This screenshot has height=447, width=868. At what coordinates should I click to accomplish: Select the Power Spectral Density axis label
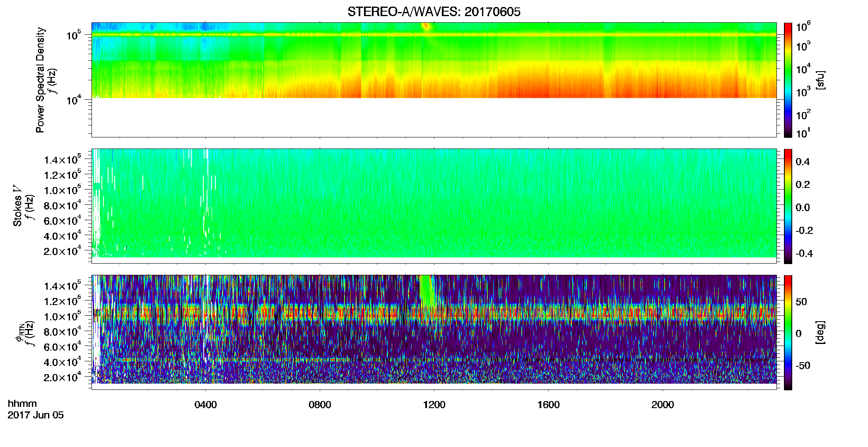(x=40, y=80)
